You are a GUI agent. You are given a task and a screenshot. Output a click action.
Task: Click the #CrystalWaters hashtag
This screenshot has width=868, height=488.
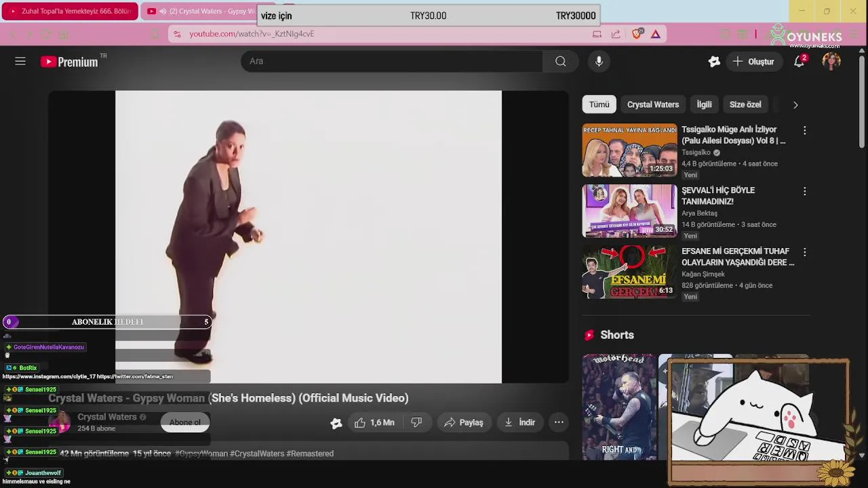[x=257, y=453]
